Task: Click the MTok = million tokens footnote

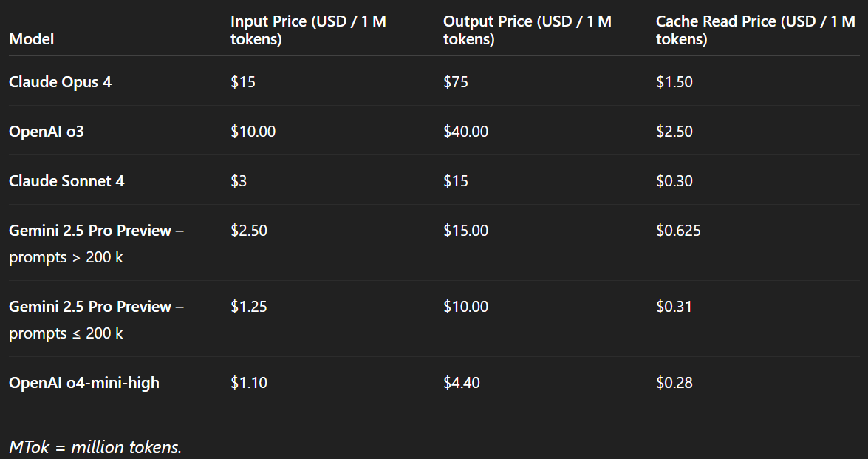Action: [95, 446]
